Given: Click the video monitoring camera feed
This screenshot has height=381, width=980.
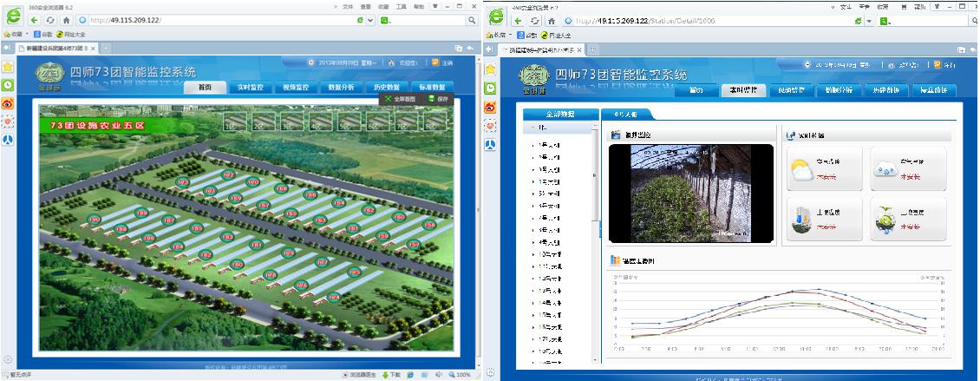Looking at the screenshot, I should 690,193.
